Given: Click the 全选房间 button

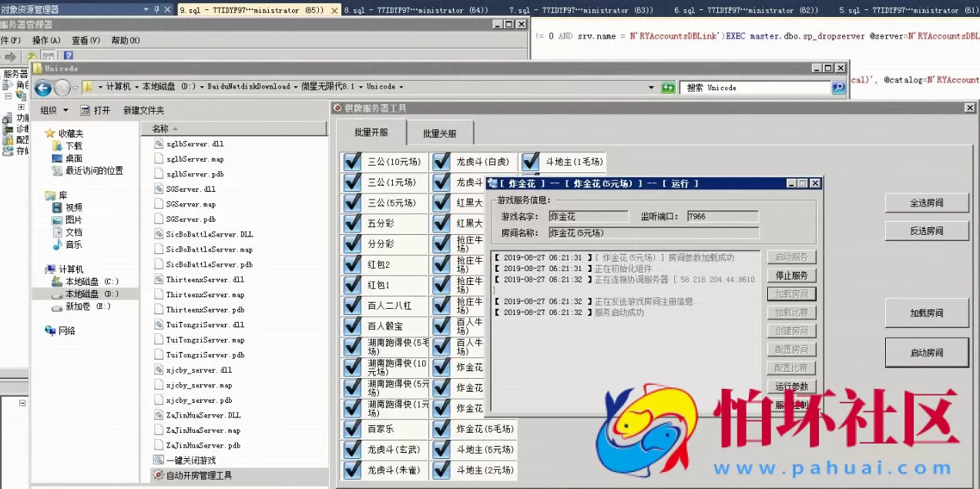Looking at the screenshot, I should tap(926, 203).
